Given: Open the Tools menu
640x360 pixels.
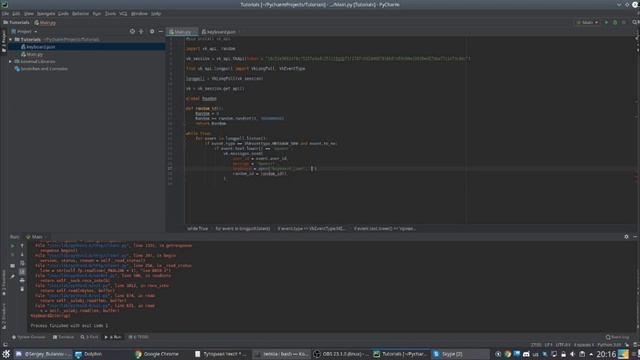Looking at the screenshot, I should coord(110,13).
